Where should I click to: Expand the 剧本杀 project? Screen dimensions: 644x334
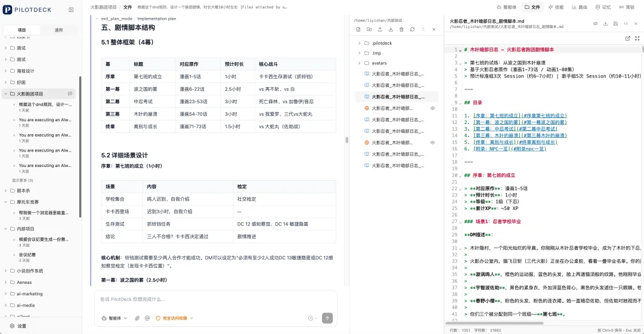[x=6, y=191]
